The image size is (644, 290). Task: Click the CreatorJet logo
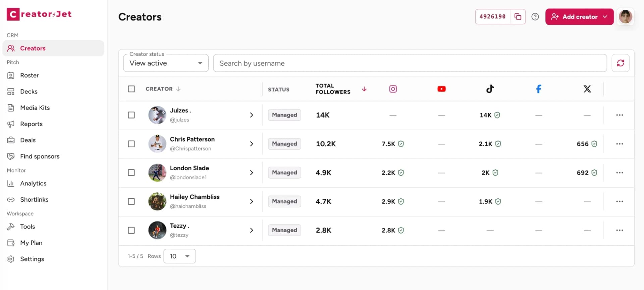39,14
